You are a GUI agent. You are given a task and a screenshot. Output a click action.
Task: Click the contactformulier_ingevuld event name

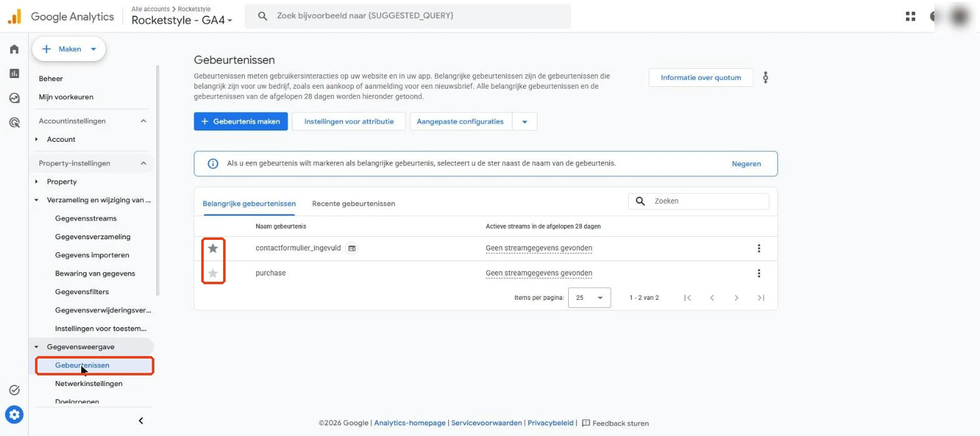(298, 248)
